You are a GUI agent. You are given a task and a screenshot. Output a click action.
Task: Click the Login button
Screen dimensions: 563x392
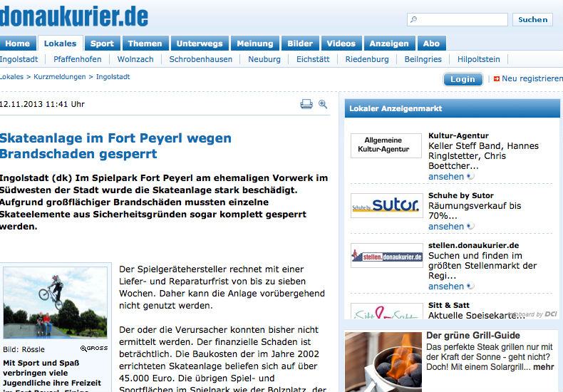click(x=463, y=79)
